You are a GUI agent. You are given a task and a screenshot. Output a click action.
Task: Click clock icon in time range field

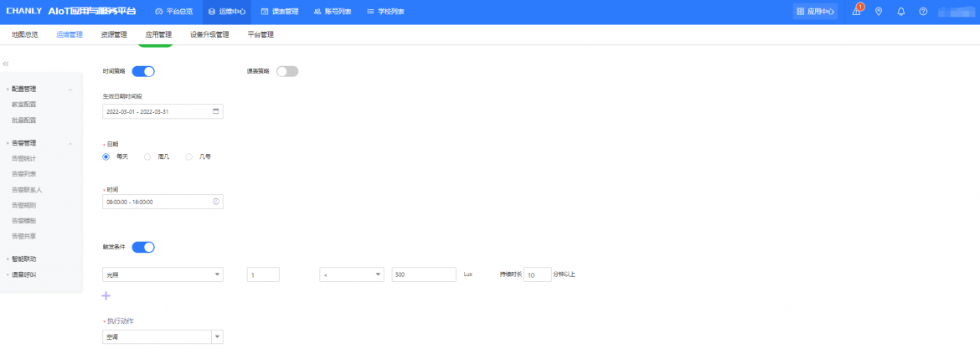[215, 202]
